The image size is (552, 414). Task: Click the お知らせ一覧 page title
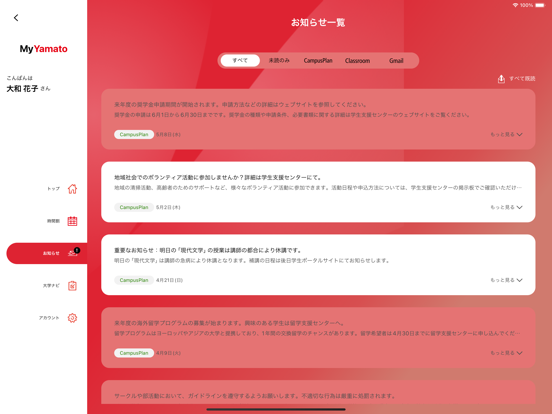[x=318, y=23]
